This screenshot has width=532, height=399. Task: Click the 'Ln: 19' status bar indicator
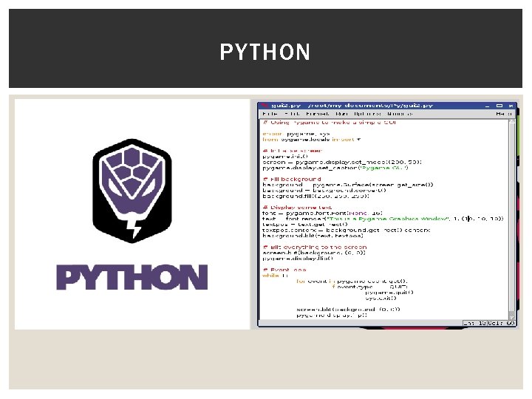(474, 324)
